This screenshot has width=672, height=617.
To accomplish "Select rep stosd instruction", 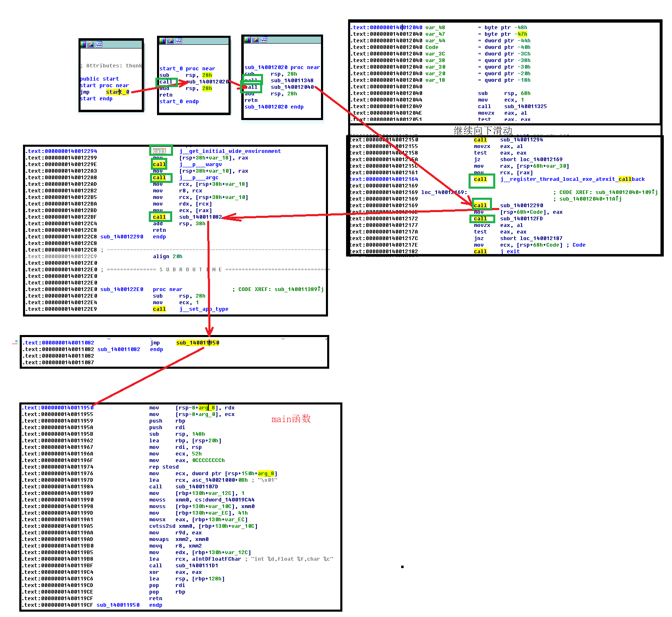I will 164,467.
